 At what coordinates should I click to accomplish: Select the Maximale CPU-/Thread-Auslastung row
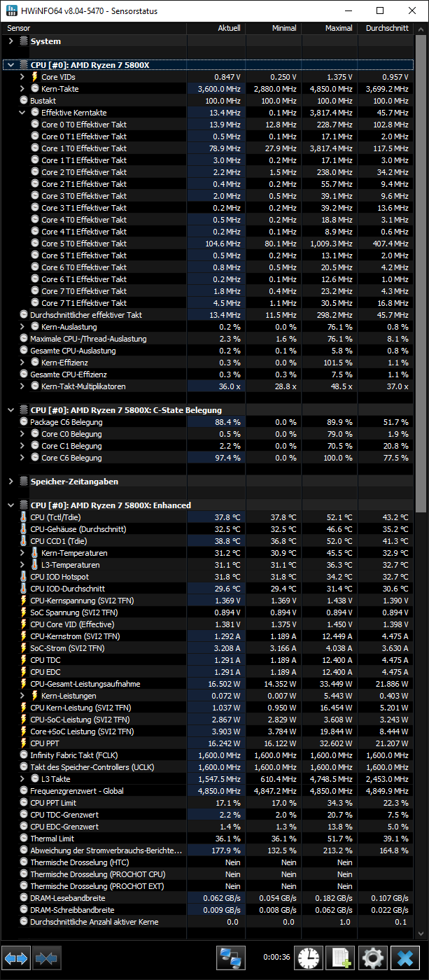pyautogui.click(x=208, y=339)
